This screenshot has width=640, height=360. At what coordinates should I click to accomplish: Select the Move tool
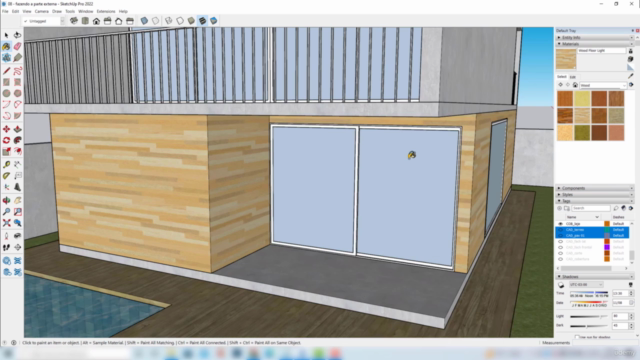[x=6, y=129]
